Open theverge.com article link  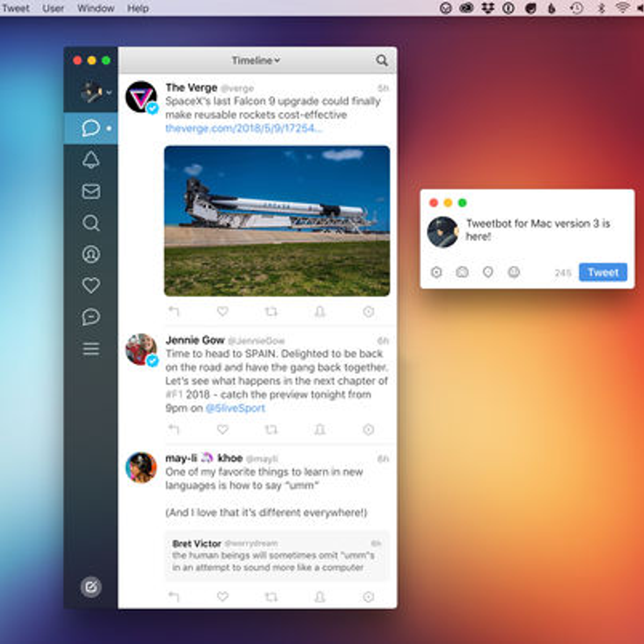[244, 128]
